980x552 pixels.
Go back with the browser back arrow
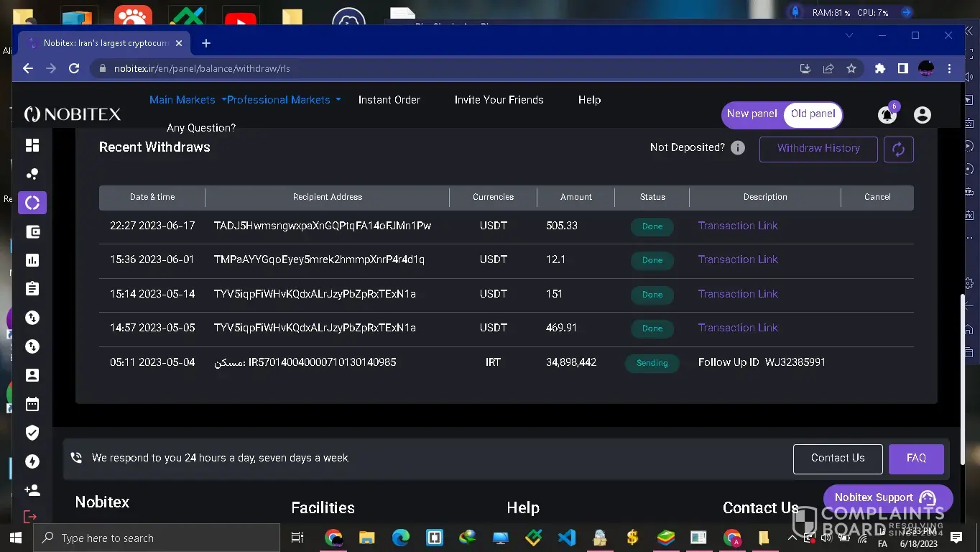click(x=28, y=68)
